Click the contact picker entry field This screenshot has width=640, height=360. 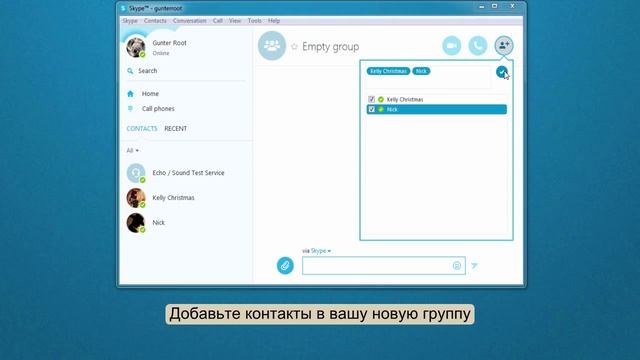[x=428, y=77]
